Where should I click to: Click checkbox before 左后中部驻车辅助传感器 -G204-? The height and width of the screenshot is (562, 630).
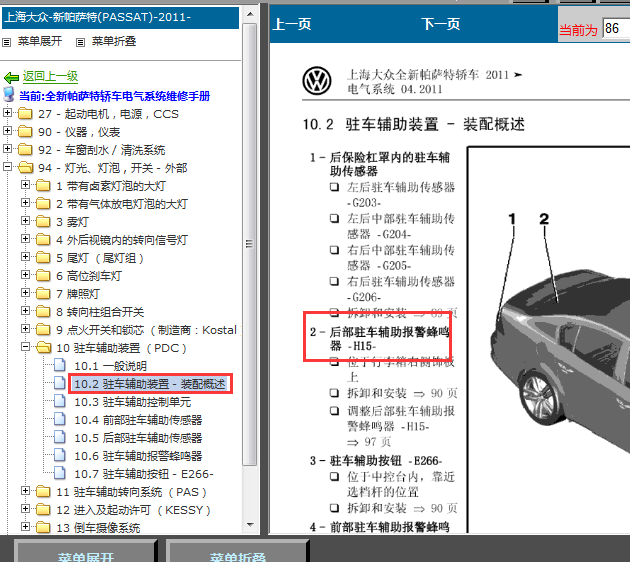point(334,218)
